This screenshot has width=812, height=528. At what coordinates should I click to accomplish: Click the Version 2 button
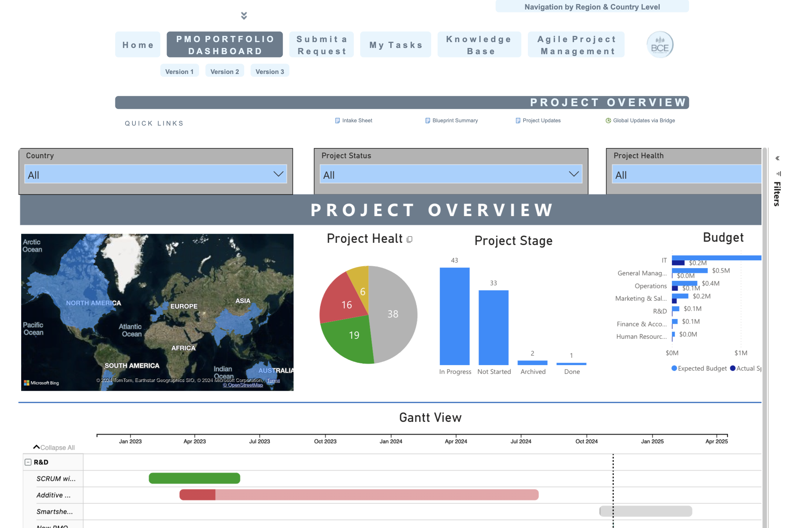(224, 71)
